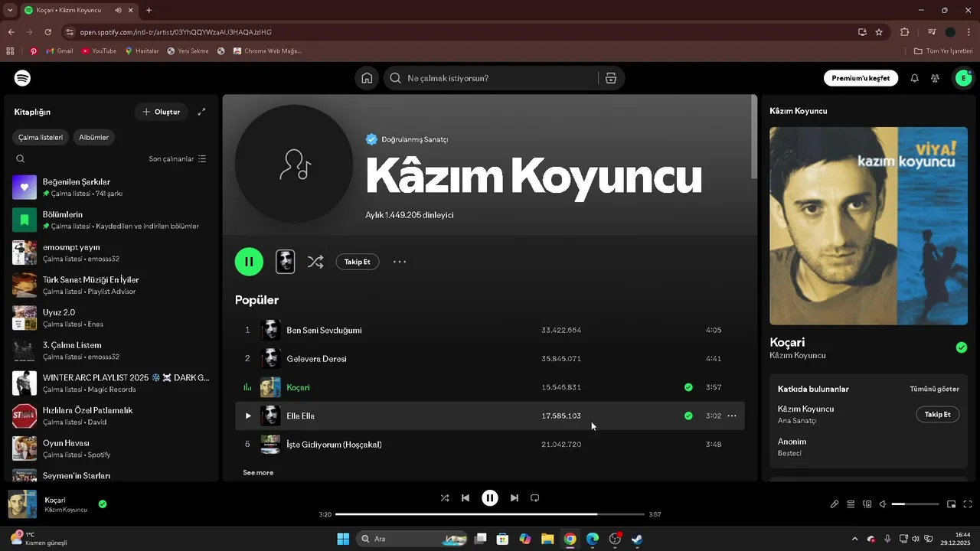
Task: Expand the library panel with arrows icon
Action: (201, 112)
